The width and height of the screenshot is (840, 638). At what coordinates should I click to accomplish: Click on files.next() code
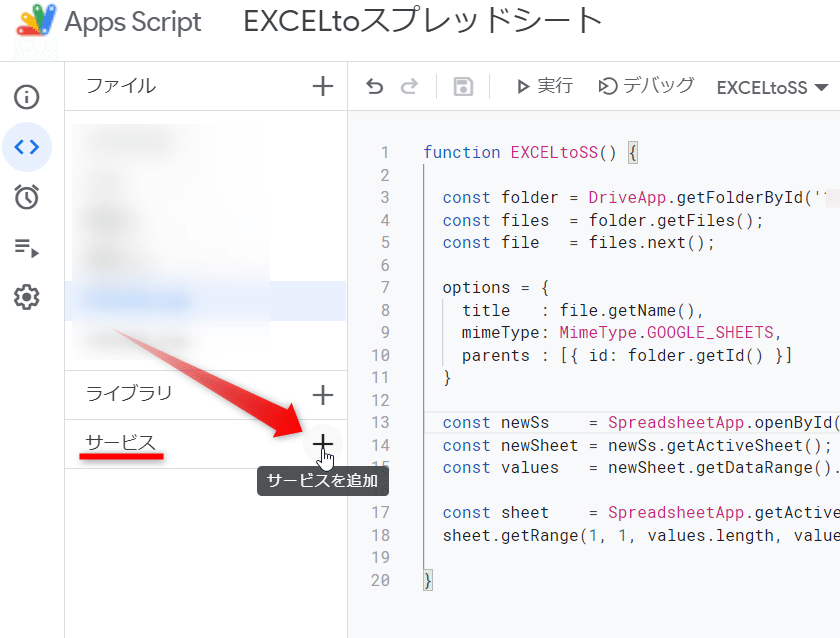[x=652, y=243]
